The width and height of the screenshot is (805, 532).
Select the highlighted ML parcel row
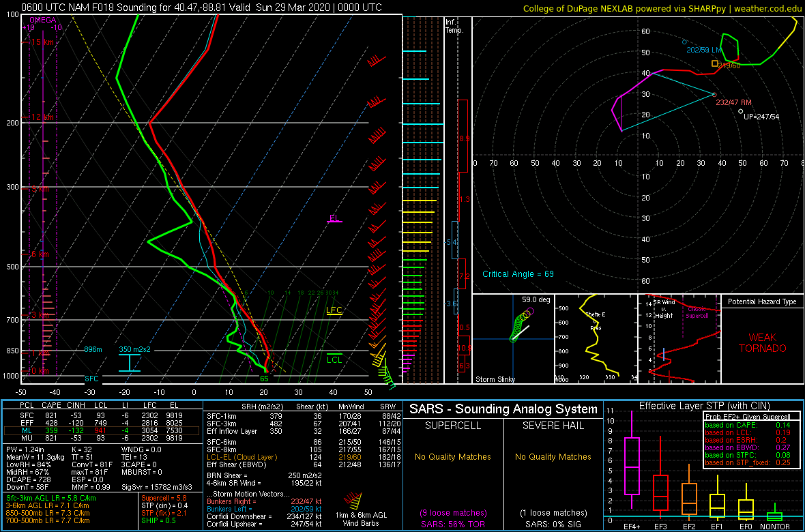click(x=101, y=431)
